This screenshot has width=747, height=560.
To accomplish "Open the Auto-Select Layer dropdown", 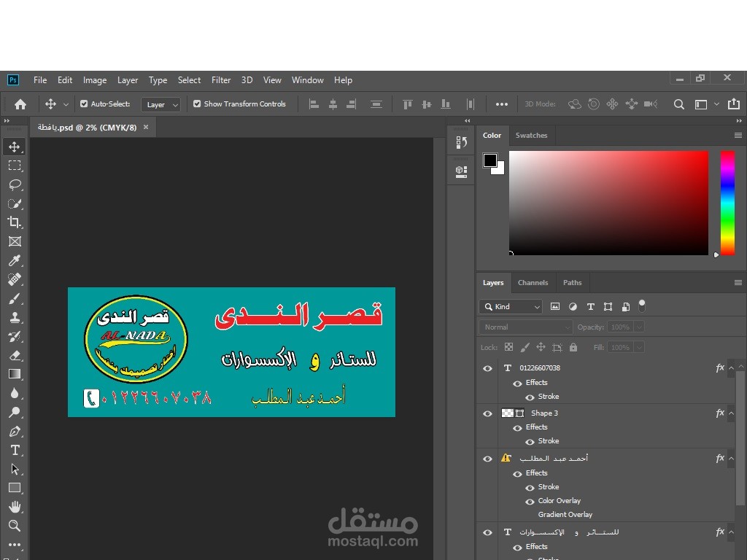I will (x=161, y=104).
